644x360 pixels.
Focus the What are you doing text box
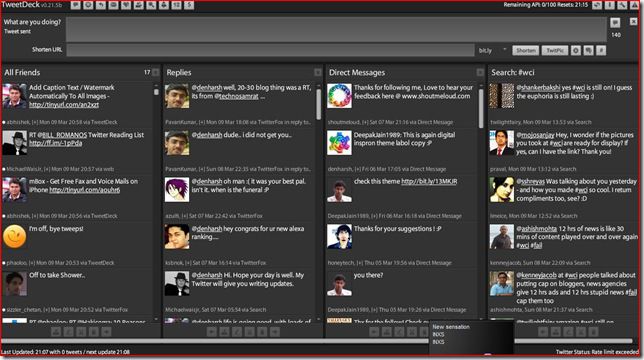[336, 29]
